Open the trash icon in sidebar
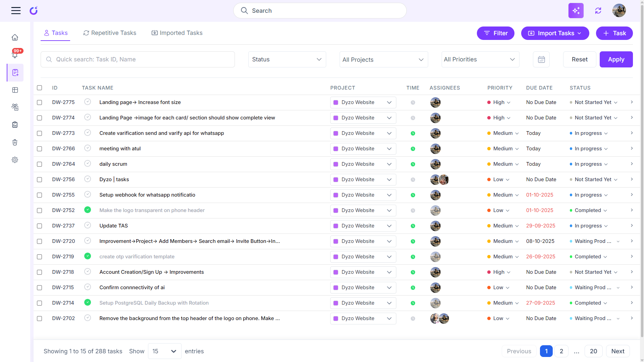Image resolution: width=644 pixels, height=362 pixels. click(15, 142)
